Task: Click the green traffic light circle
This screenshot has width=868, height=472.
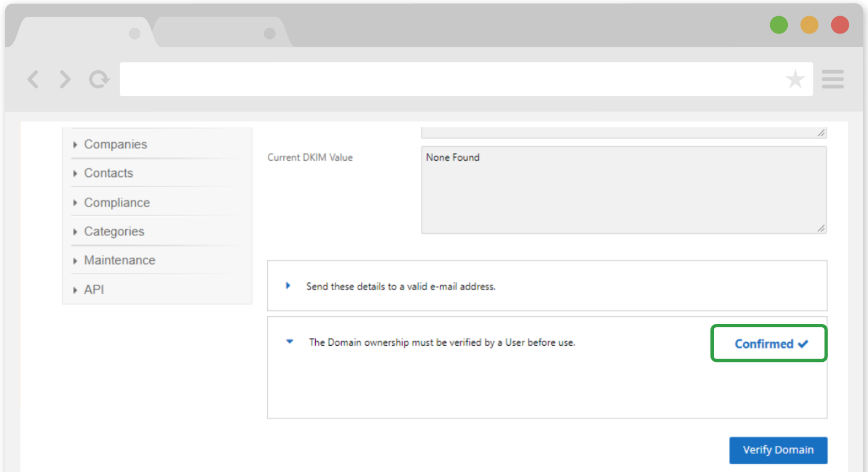Action: (x=779, y=24)
